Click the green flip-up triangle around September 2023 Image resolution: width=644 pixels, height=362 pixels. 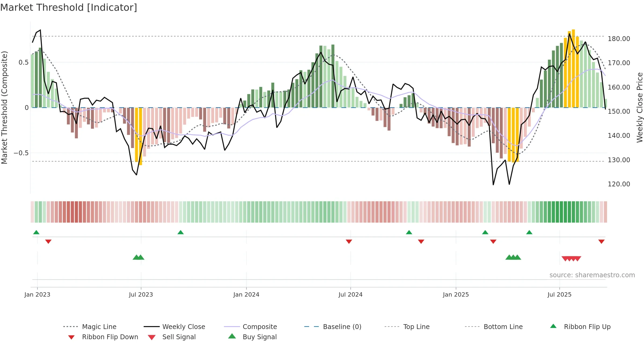(181, 232)
